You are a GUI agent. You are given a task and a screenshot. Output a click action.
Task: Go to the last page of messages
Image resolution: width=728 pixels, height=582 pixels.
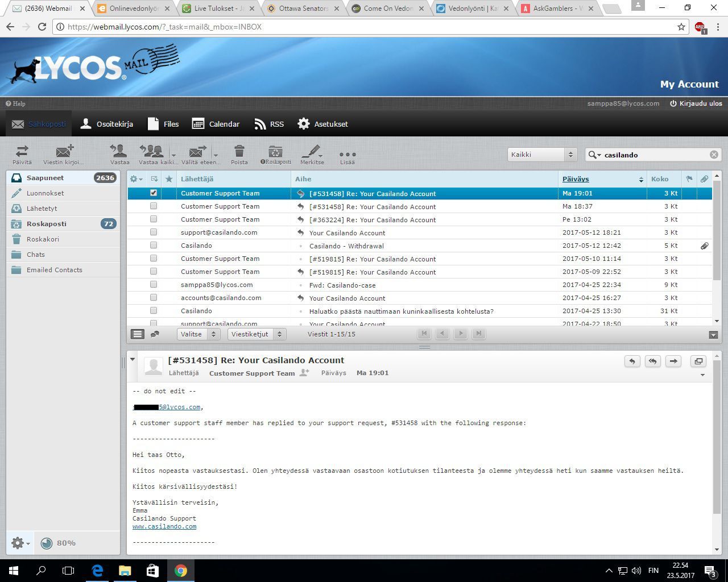479,334
